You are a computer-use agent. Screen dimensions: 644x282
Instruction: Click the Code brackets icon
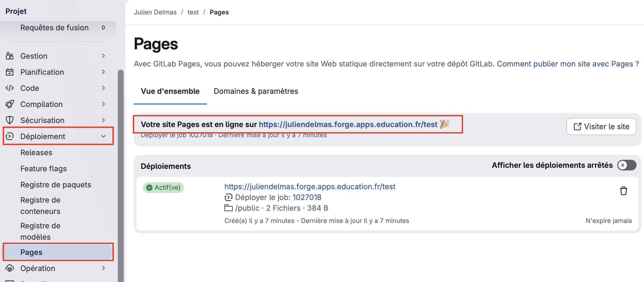(x=10, y=88)
